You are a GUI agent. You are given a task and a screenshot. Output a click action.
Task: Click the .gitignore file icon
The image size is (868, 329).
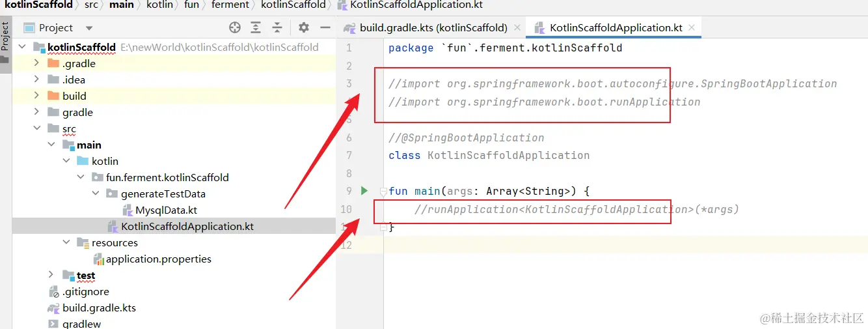[x=53, y=291]
